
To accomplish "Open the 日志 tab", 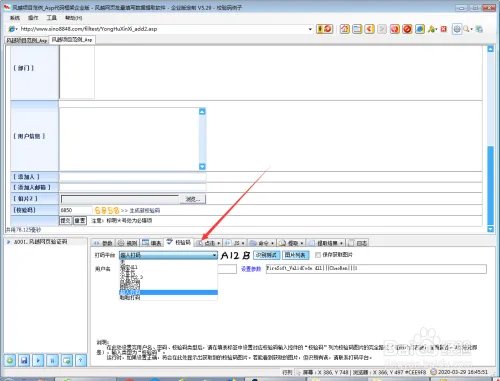I will point(358,243).
